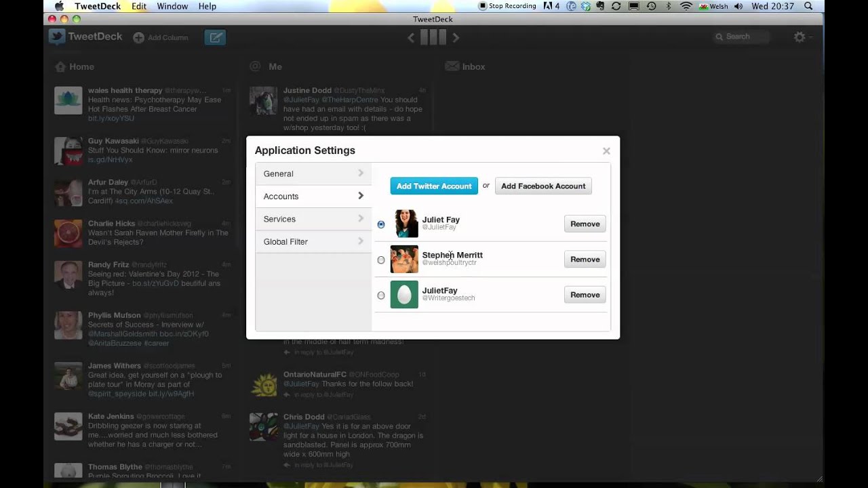Remove the @Writergoestech account
The width and height of the screenshot is (868, 488).
pos(585,295)
